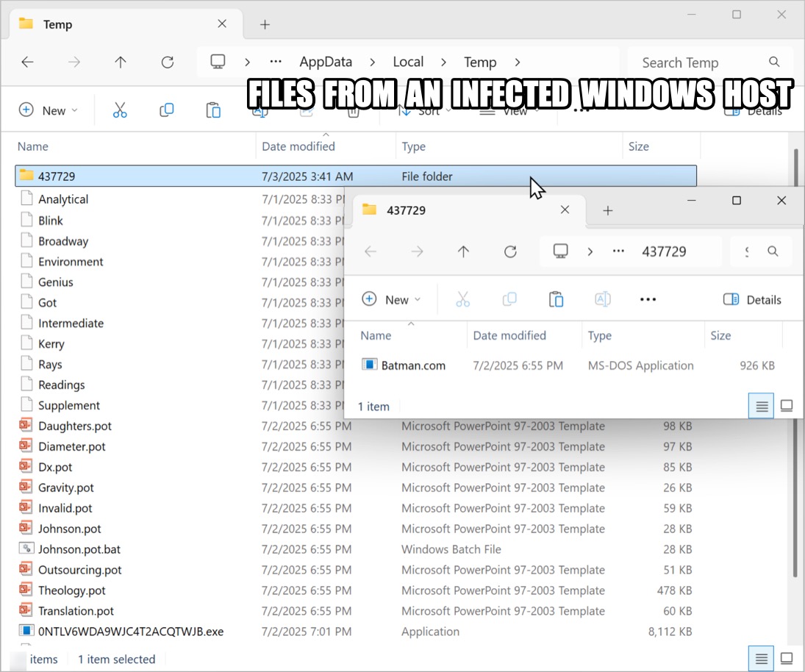Viewport: 805px width, 672px height.
Task: Click Cut icon in 437729 window toolbar
Action: pyautogui.click(x=462, y=299)
